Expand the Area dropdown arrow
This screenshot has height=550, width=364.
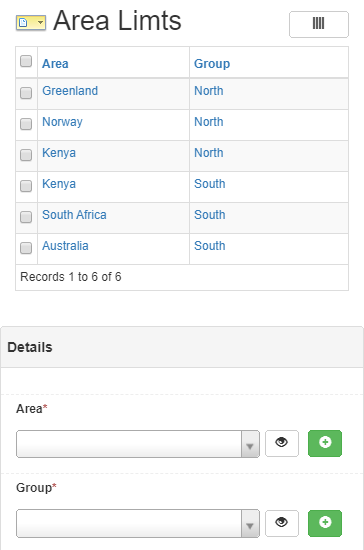[x=250, y=444]
